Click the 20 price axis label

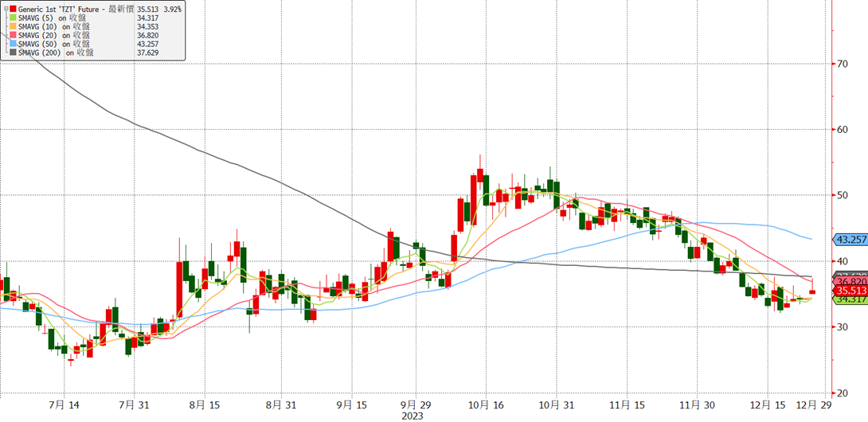point(842,393)
